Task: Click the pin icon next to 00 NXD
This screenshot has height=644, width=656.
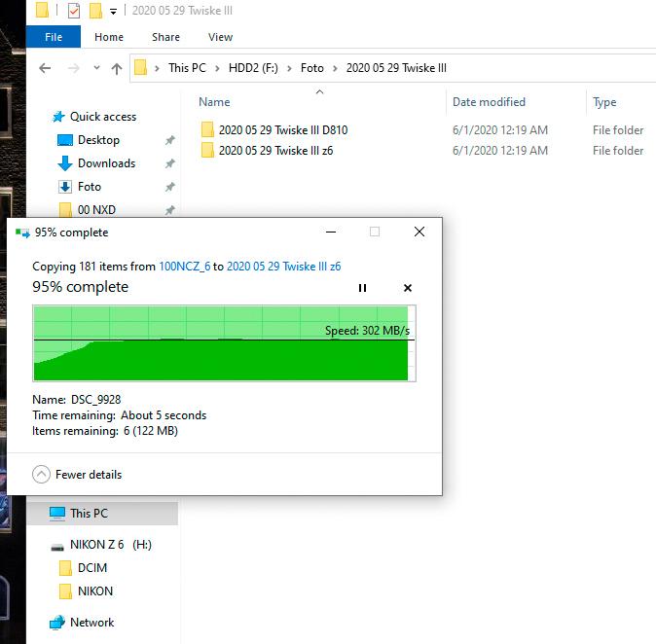Action: coord(169,210)
